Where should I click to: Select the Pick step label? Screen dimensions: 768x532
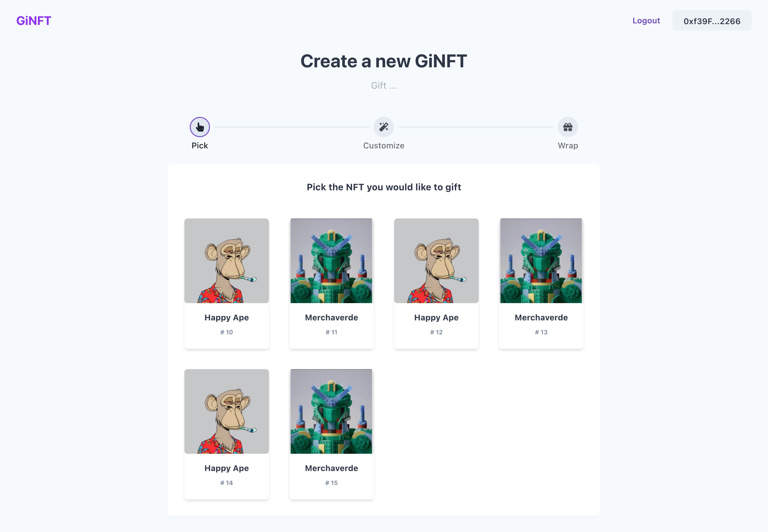pos(200,146)
